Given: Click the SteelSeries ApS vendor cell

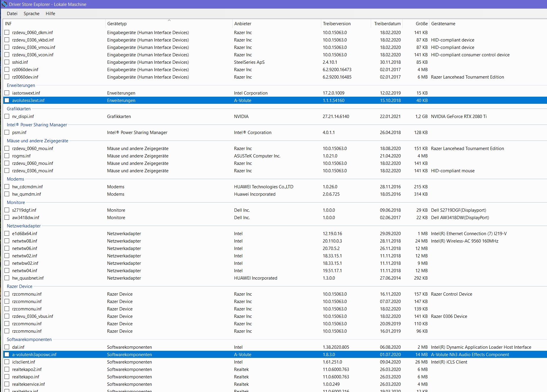Looking at the screenshot, I should 249,62.
